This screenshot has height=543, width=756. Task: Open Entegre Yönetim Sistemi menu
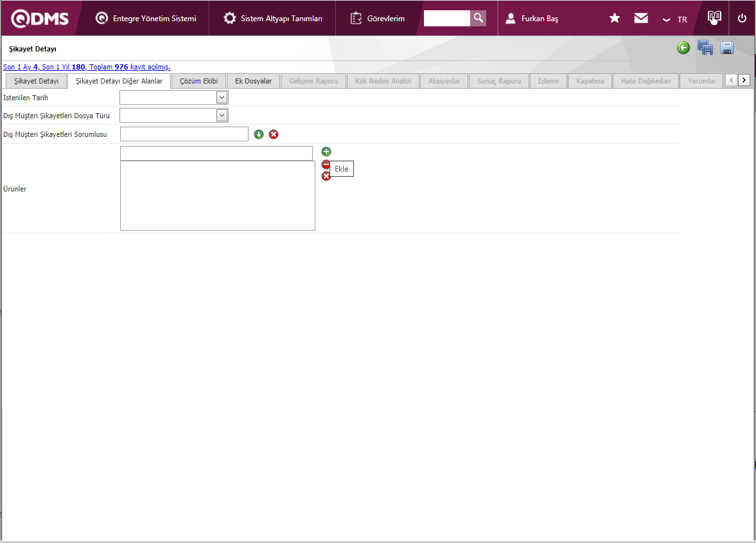[146, 19]
